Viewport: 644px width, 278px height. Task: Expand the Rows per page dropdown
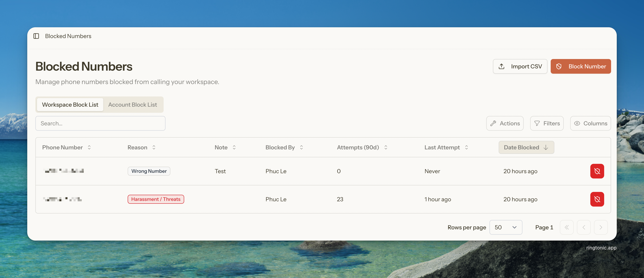click(x=506, y=227)
